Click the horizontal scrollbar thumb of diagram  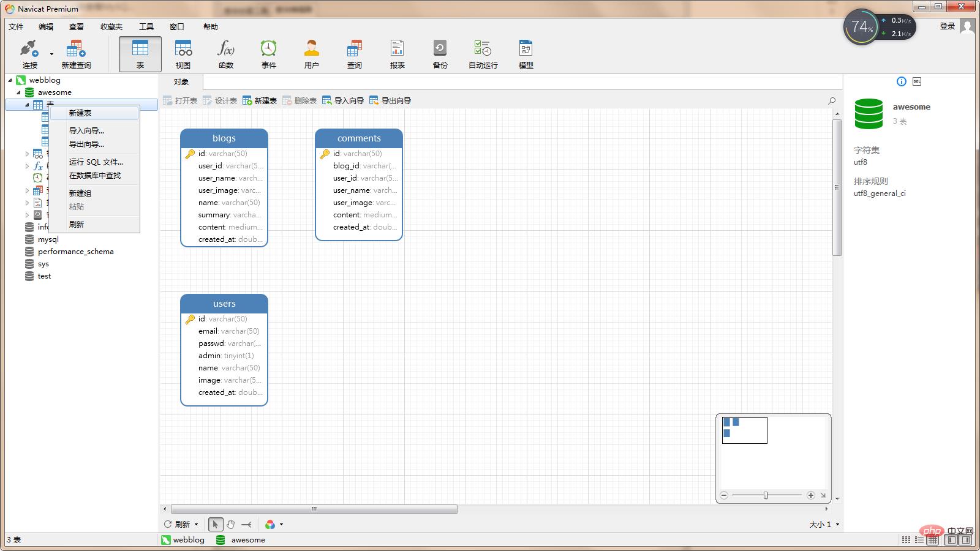[x=314, y=509]
